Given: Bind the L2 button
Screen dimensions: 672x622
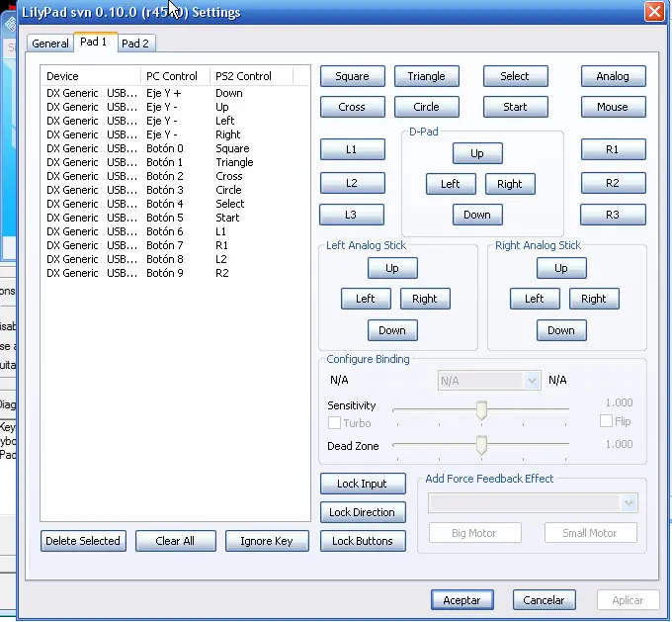Looking at the screenshot, I should tap(352, 183).
